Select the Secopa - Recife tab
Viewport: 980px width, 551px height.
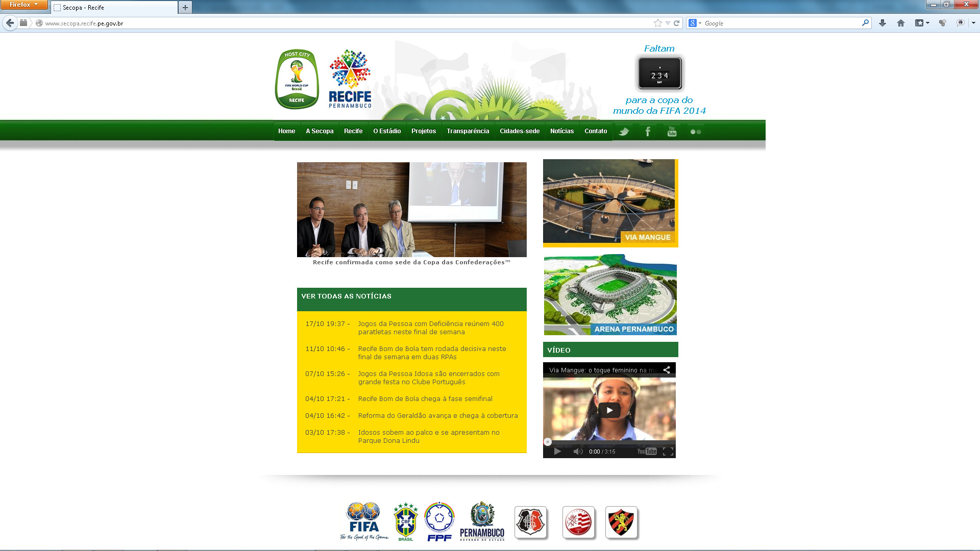114,8
